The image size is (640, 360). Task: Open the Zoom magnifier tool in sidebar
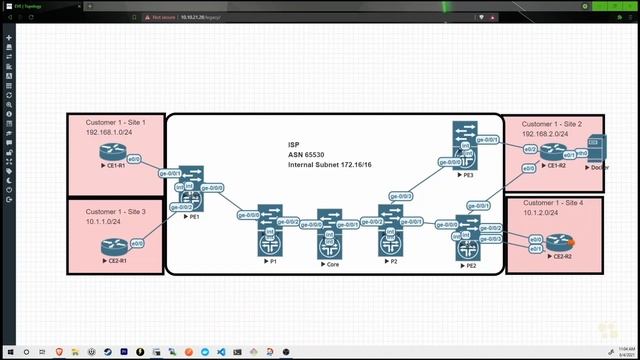pyautogui.click(x=9, y=105)
